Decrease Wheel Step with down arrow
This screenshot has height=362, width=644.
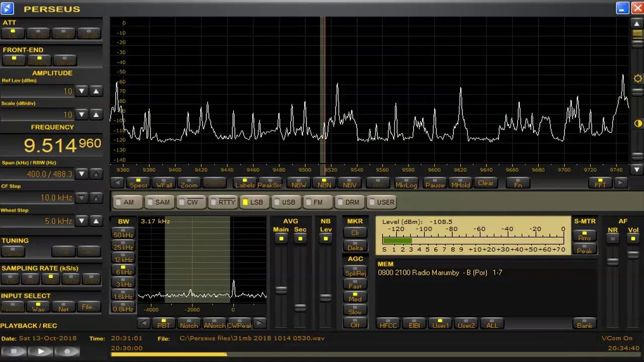pyautogui.click(x=82, y=221)
